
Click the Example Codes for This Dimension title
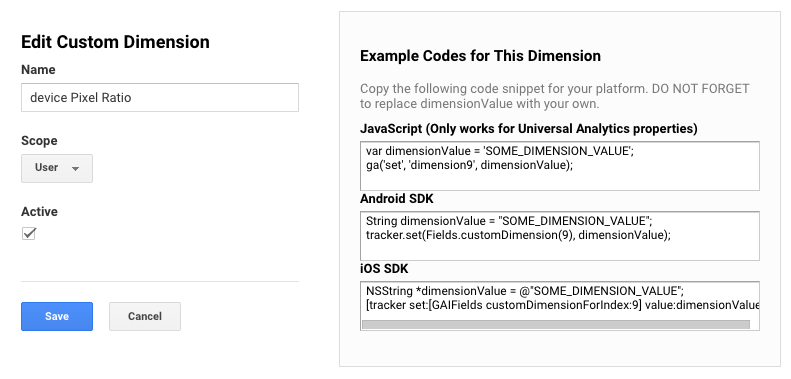coord(480,56)
